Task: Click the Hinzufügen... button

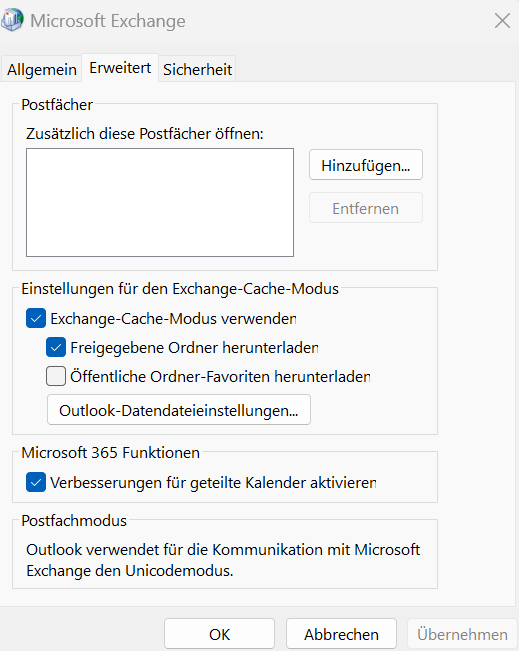Action: click(366, 165)
